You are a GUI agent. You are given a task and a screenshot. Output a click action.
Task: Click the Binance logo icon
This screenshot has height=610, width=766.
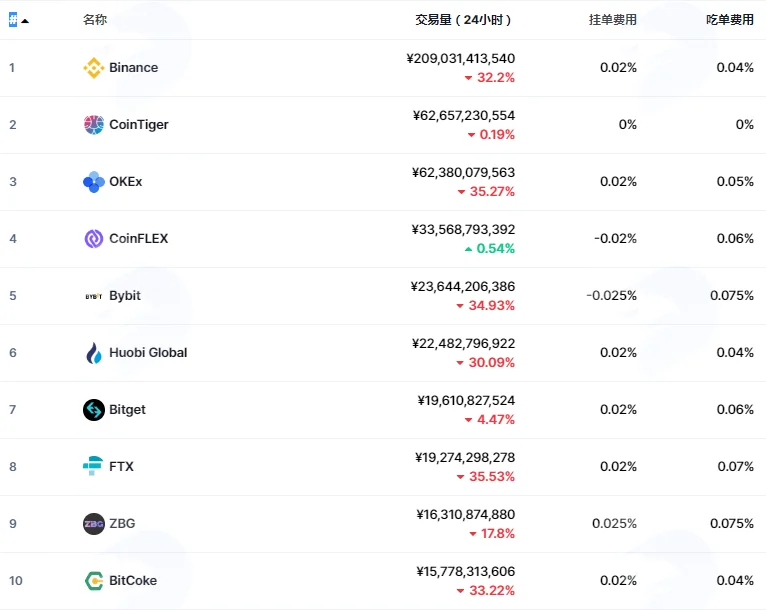(x=93, y=68)
